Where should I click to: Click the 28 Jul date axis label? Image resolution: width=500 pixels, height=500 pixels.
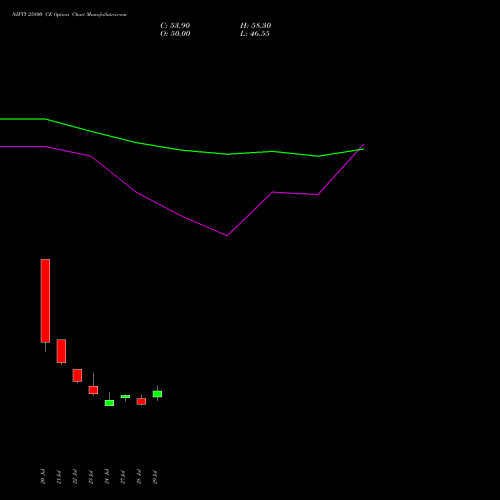pos(139,477)
